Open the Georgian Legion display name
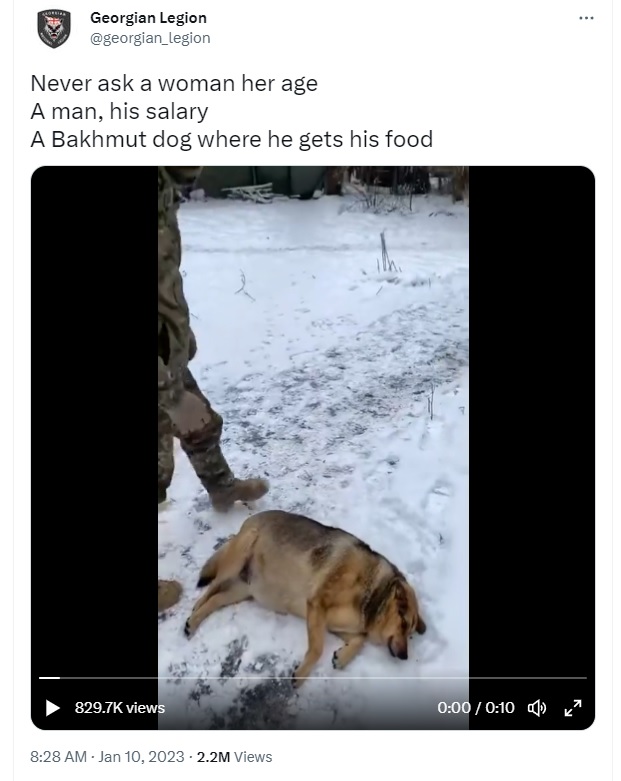 click(x=148, y=18)
